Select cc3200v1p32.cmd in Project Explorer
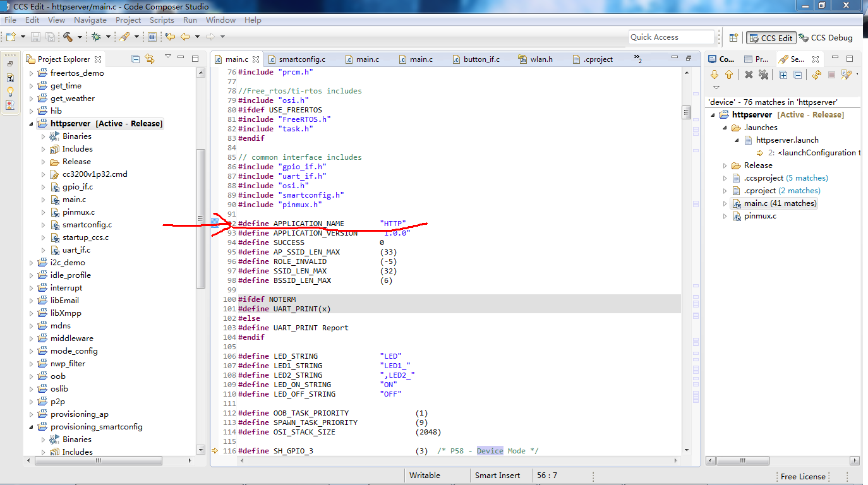 95,174
